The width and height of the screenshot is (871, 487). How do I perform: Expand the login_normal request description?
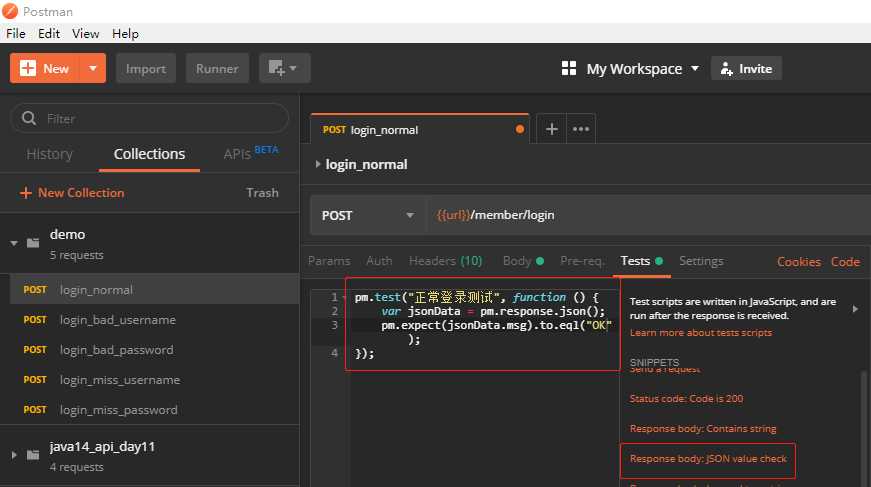pos(318,164)
